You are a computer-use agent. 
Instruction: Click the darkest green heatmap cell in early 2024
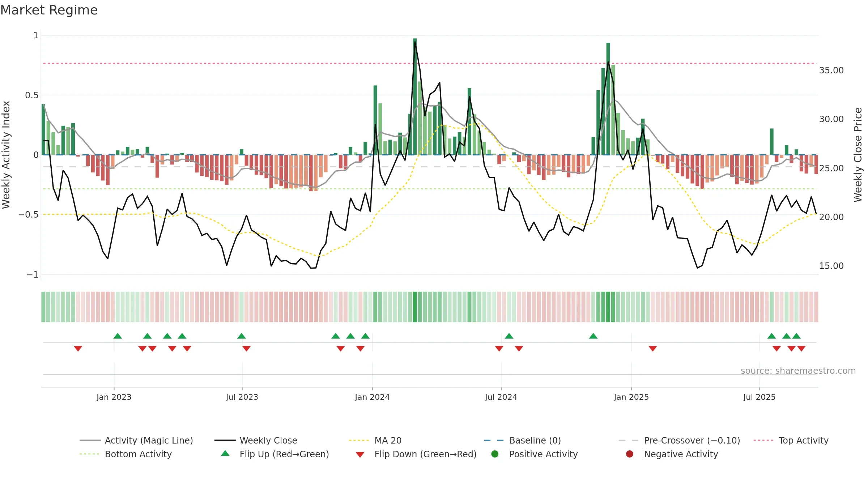pos(415,307)
